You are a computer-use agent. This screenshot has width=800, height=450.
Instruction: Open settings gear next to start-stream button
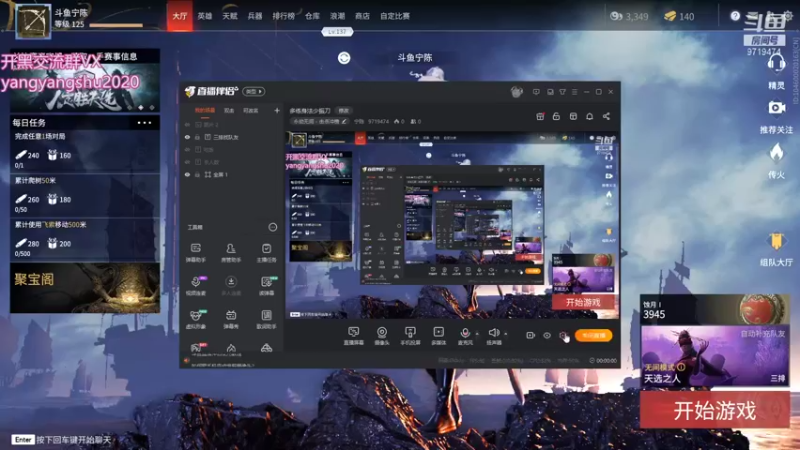(x=563, y=335)
